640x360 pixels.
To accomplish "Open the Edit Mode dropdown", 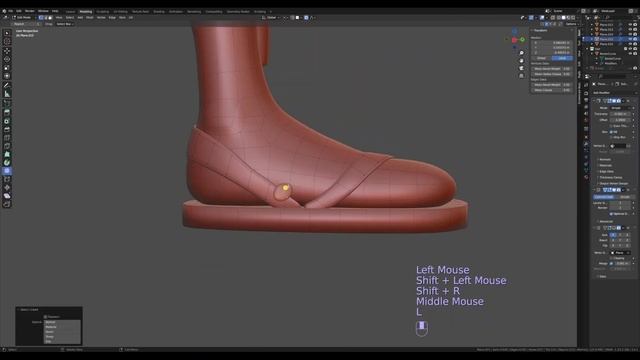I will pos(23,18).
